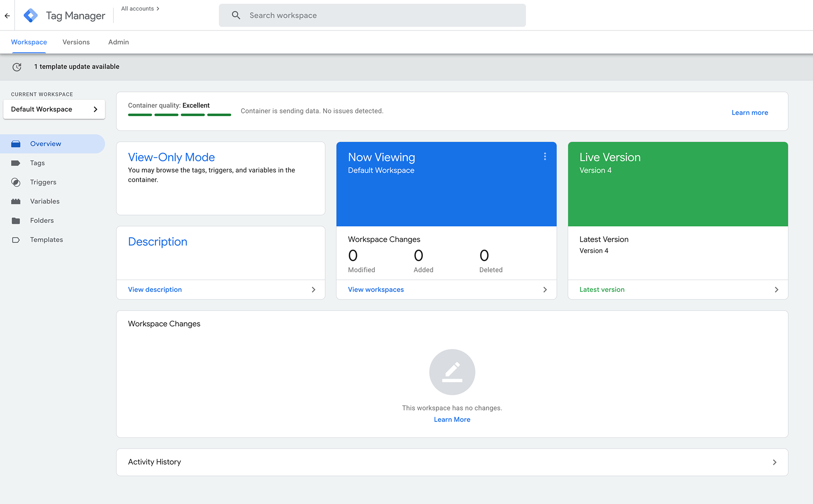This screenshot has height=504, width=813.
Task: Click chevron beside View workspaces
Action: pyautogui.click(x=545, y=290)
